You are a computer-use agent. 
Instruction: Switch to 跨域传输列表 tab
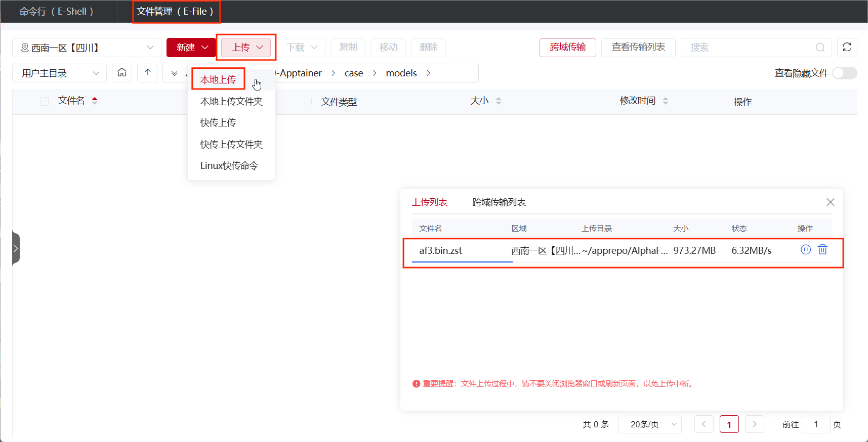coord(499,202)
